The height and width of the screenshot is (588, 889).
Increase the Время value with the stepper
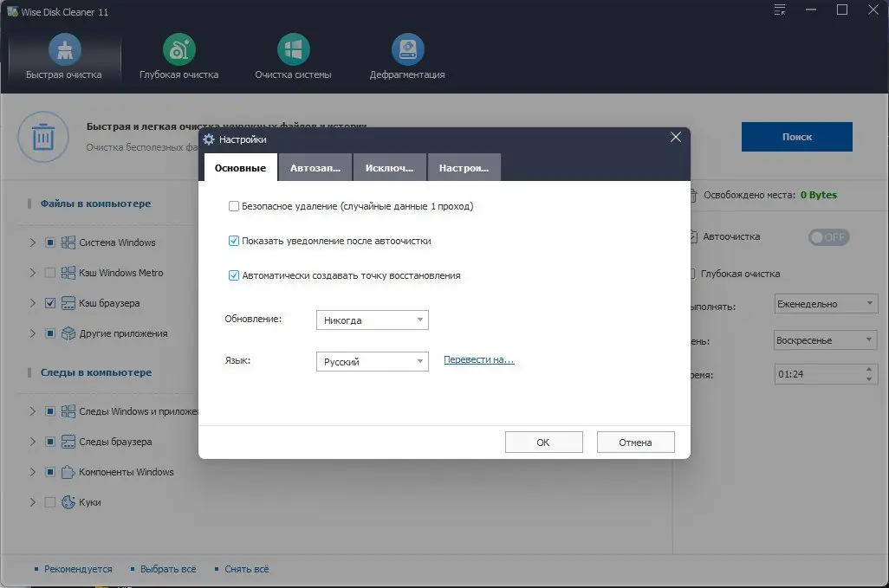(871, 369)
